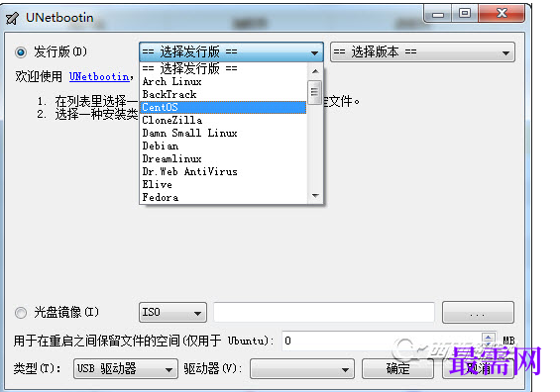Image resolution: width=560 pixels, height=392 pixels.
Task: Click the disk image file path field
Action: point(324,313)
